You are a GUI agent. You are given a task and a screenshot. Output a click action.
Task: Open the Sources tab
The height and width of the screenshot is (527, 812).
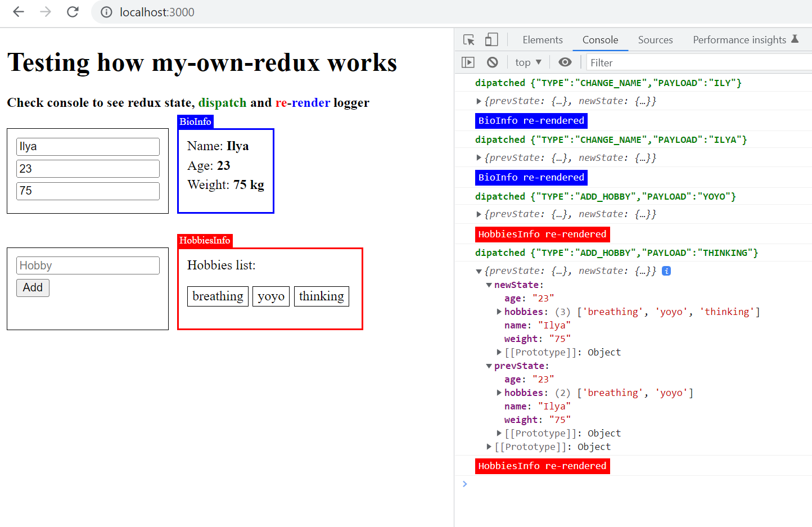pyautogui.click(x=655, y=40)
